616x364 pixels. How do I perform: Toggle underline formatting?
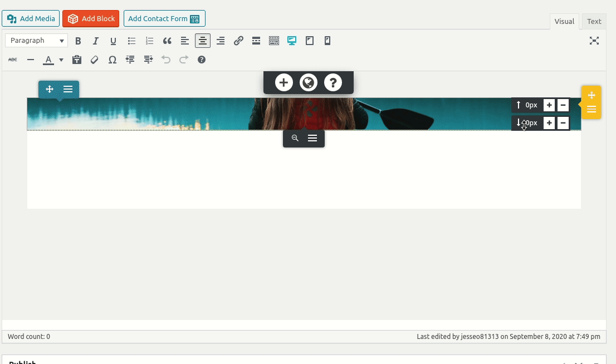coord(113,41)
